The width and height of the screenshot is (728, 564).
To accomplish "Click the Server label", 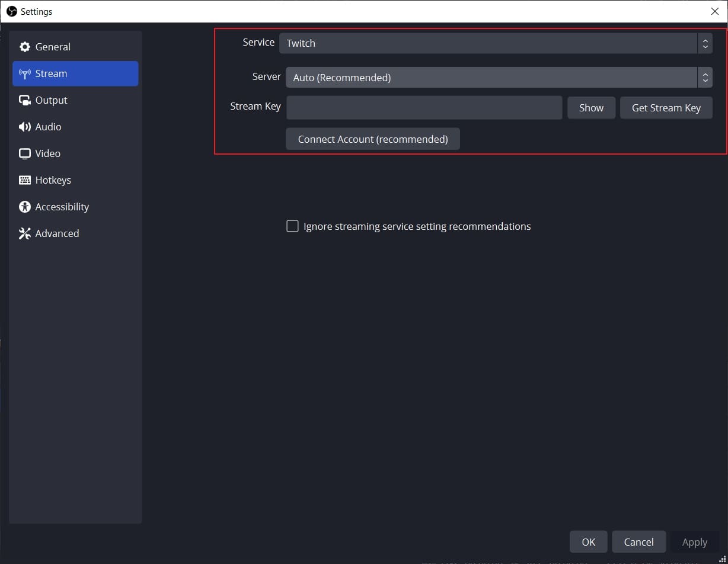I will coord(267,77).
